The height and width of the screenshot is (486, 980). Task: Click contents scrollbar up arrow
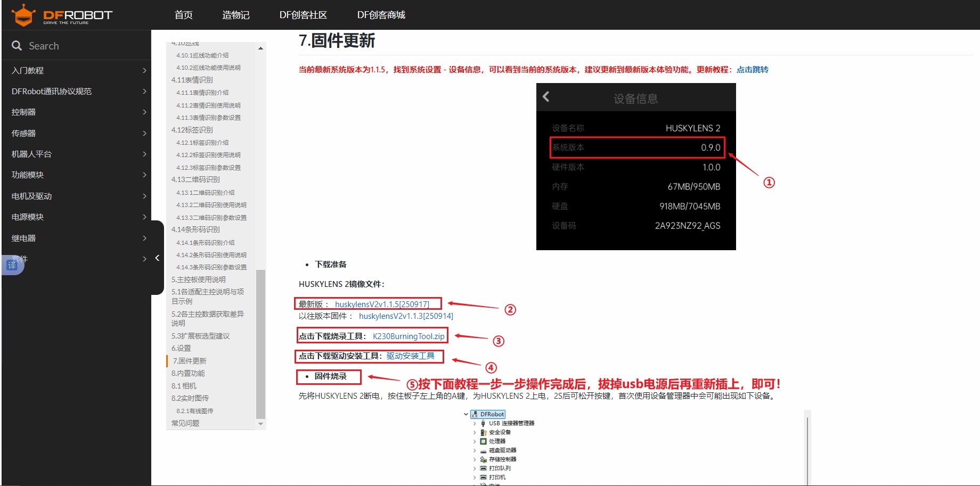[x=260, y=48]
